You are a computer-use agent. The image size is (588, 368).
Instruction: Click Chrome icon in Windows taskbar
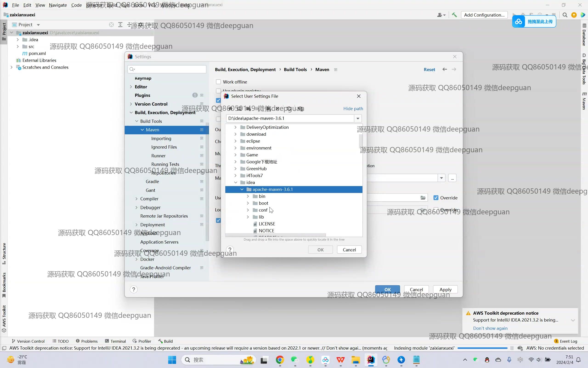(x=280, y=360)
